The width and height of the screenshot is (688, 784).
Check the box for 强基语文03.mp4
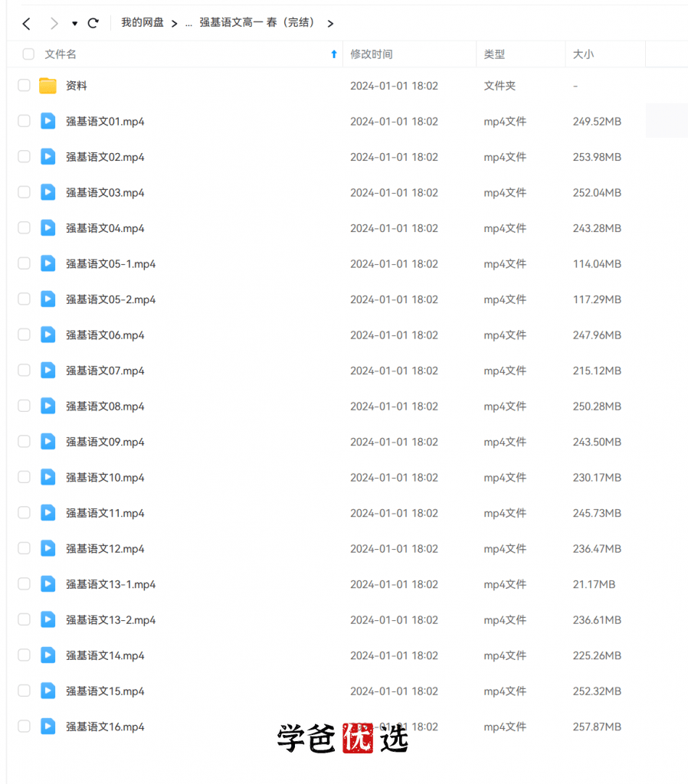[24, 192]
